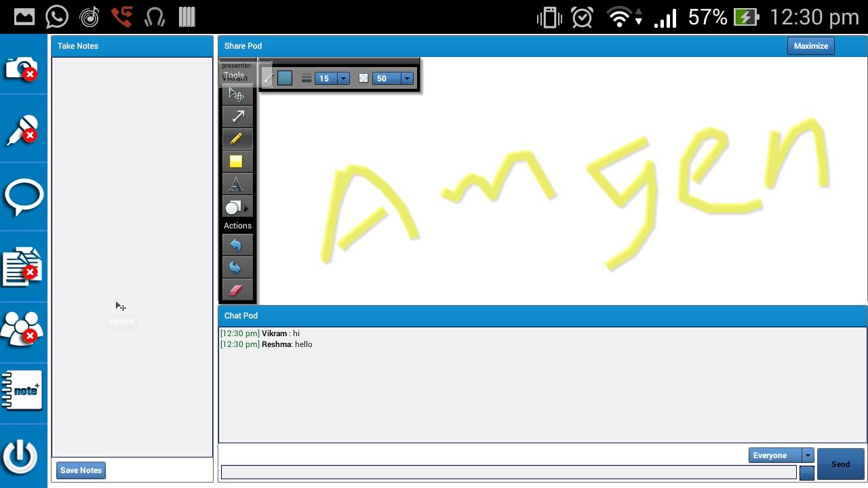
Task: Click the opacity checkerboard icon
Action: [x=363, y=79]
